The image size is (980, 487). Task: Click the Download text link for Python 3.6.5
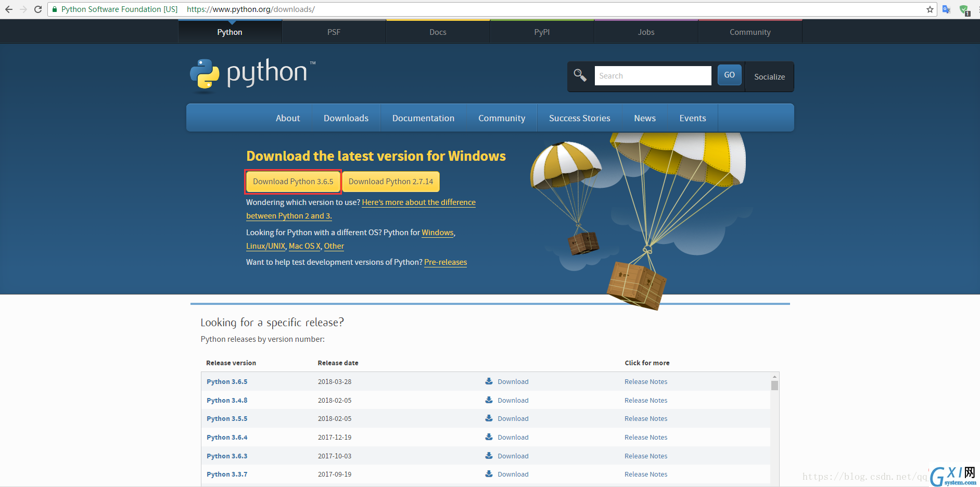point(513,381)
